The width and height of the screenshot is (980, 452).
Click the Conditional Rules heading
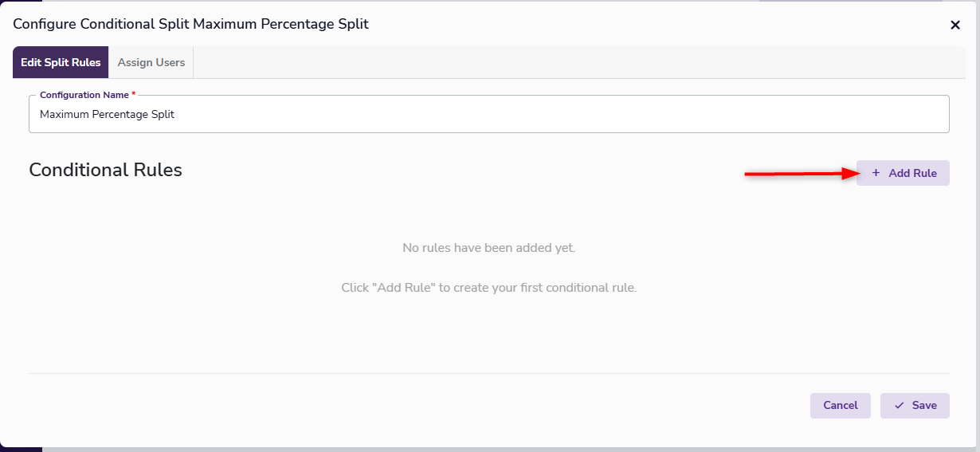pos(105,170)
